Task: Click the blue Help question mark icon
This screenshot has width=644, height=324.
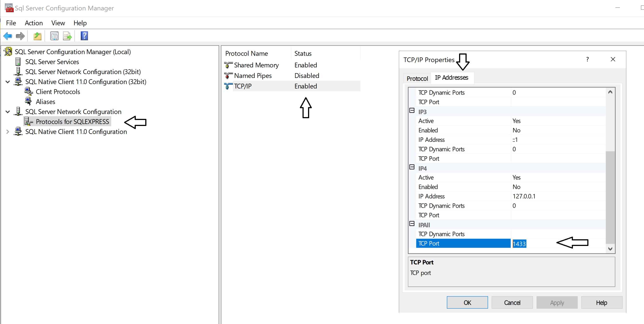Action: pyautogui.click(x=84, y=36)
